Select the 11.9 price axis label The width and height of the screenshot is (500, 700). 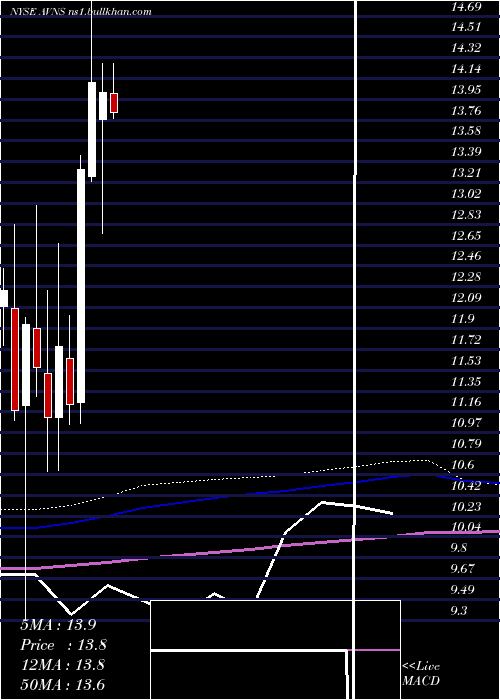point(462,319)
